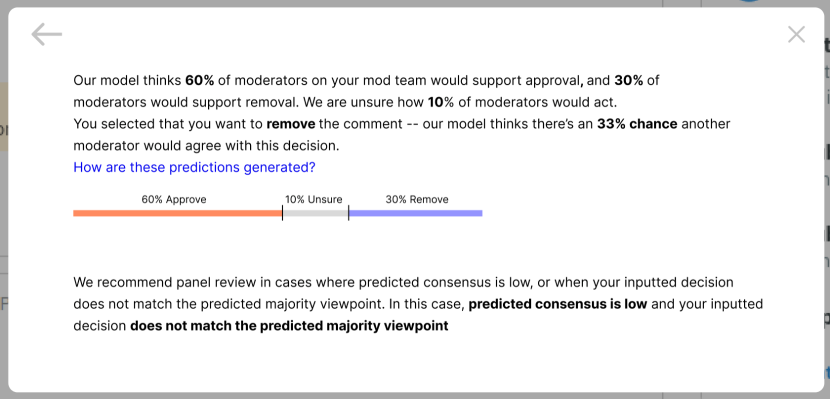Click bold 'does not match the predicted majority viewpoint'
Viewport: 830px width, 399px height.
click(289, 325)
